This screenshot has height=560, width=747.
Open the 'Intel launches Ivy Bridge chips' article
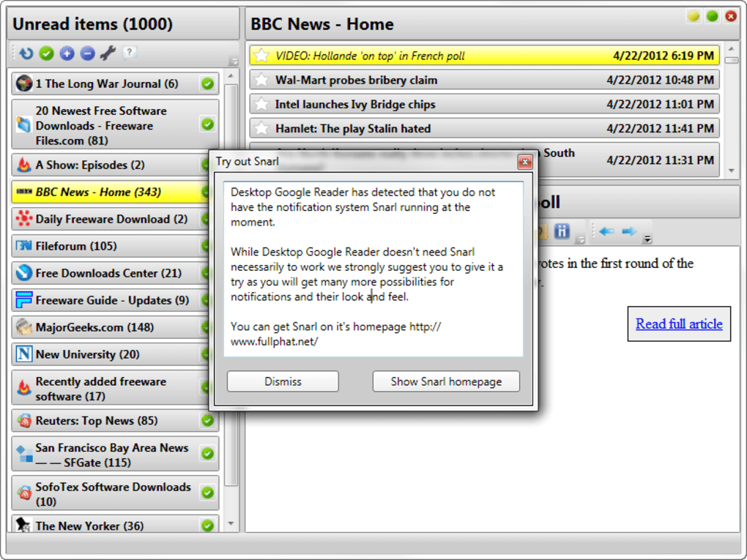pyautogui.click(x=484, y=104)
